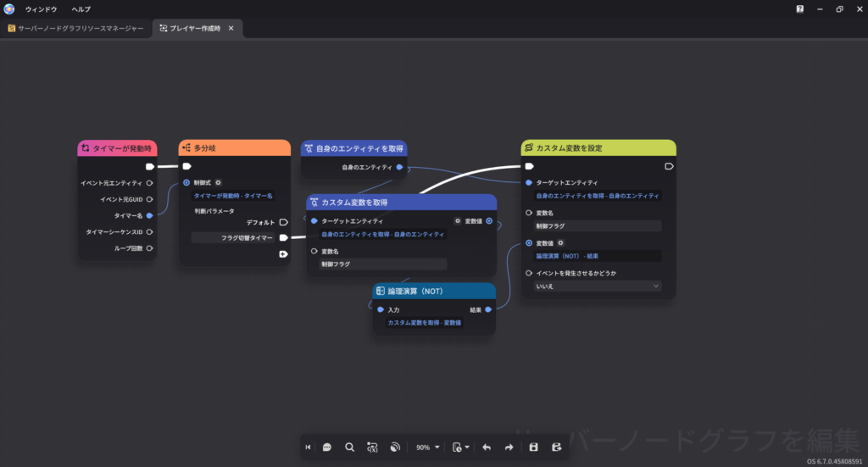Click the 判断パラメータ label

tap(214, 211)
